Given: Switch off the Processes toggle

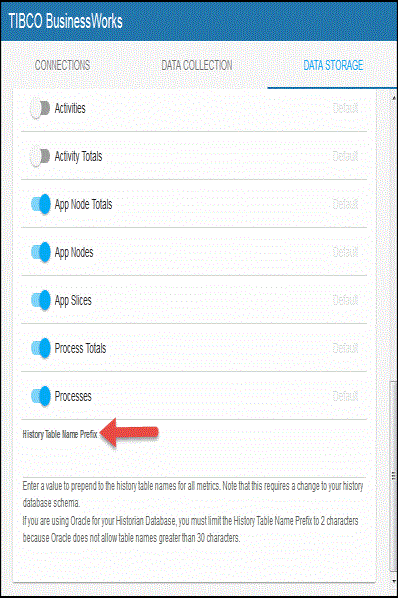Looking at the screenshot, I should 40,397.
